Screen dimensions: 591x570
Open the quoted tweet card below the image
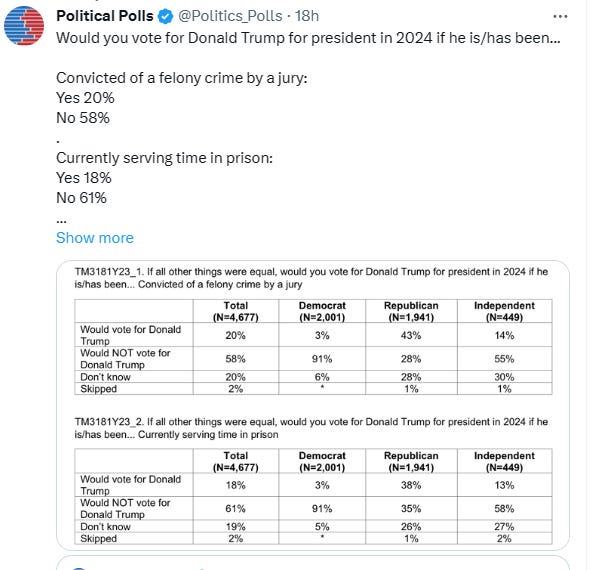click(x=313, y=563)
